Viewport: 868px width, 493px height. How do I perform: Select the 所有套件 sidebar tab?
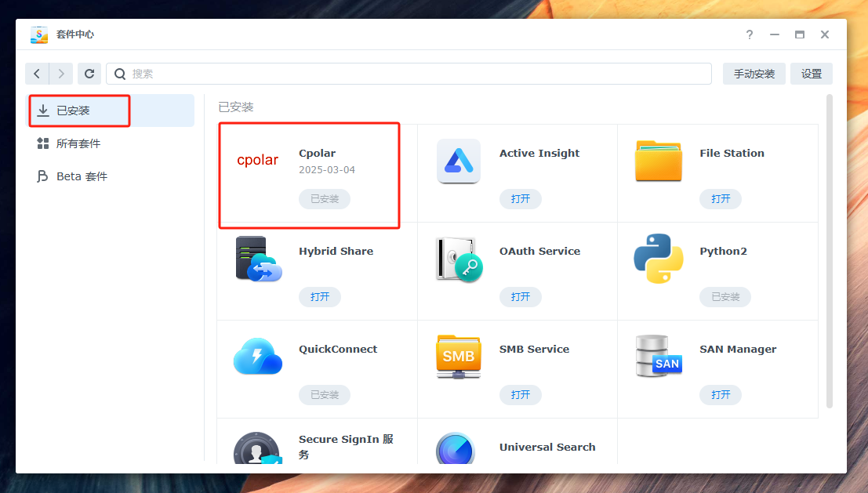pyautogui.click(x=111, y=143)
